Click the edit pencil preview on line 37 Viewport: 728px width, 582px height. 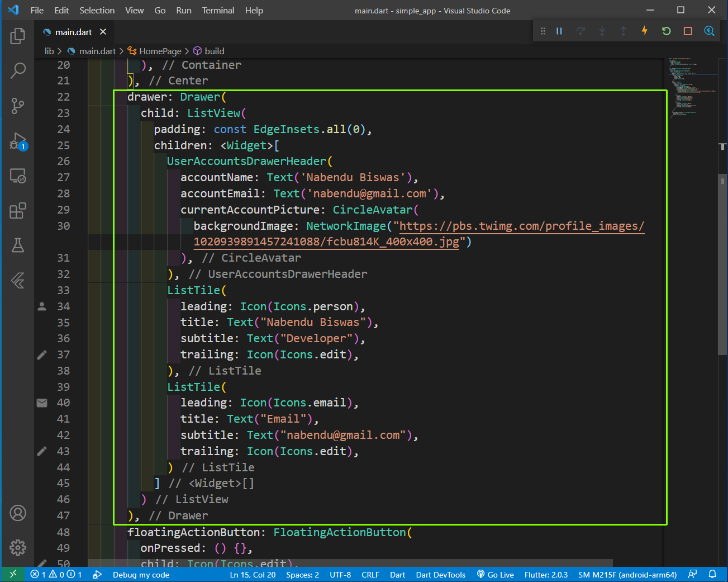pos(42,354)
